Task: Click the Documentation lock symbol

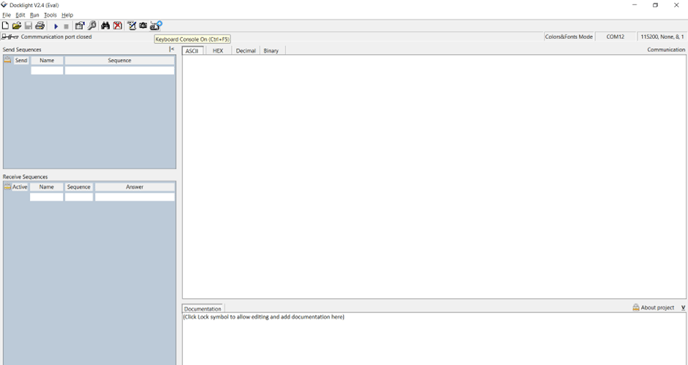Action: 636,308
